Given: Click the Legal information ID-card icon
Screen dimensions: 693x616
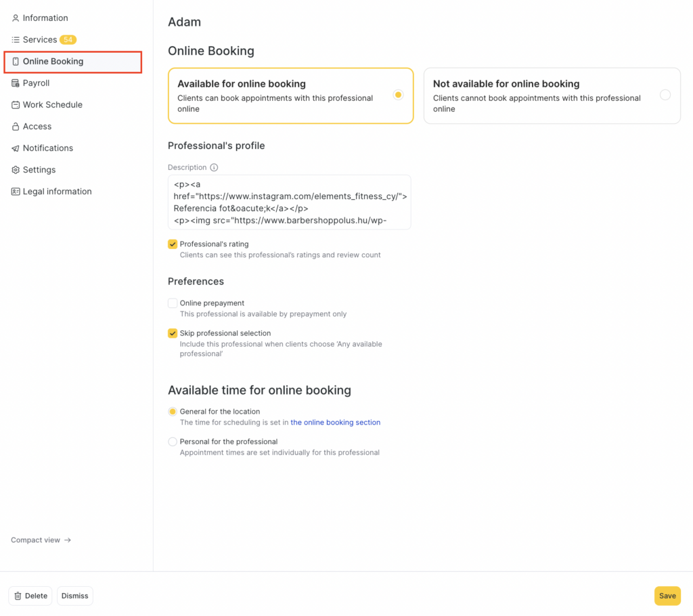Looking at the screenshot, I should click(x=16, y=192).
